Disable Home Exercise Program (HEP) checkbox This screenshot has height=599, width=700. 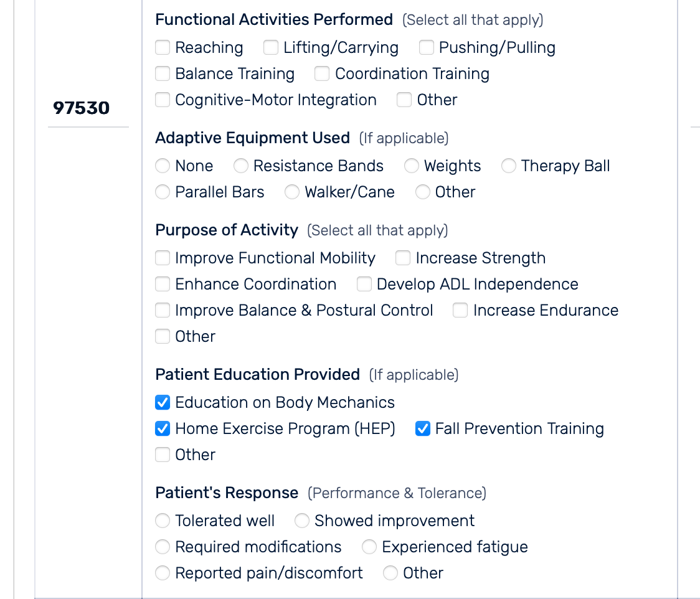coord(163,429)
